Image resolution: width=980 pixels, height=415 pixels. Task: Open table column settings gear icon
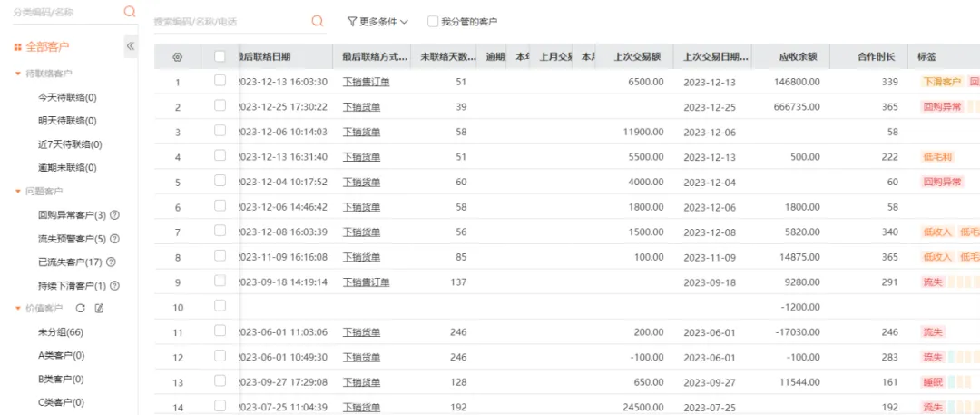pyautogui.click(x=178, y=57)
